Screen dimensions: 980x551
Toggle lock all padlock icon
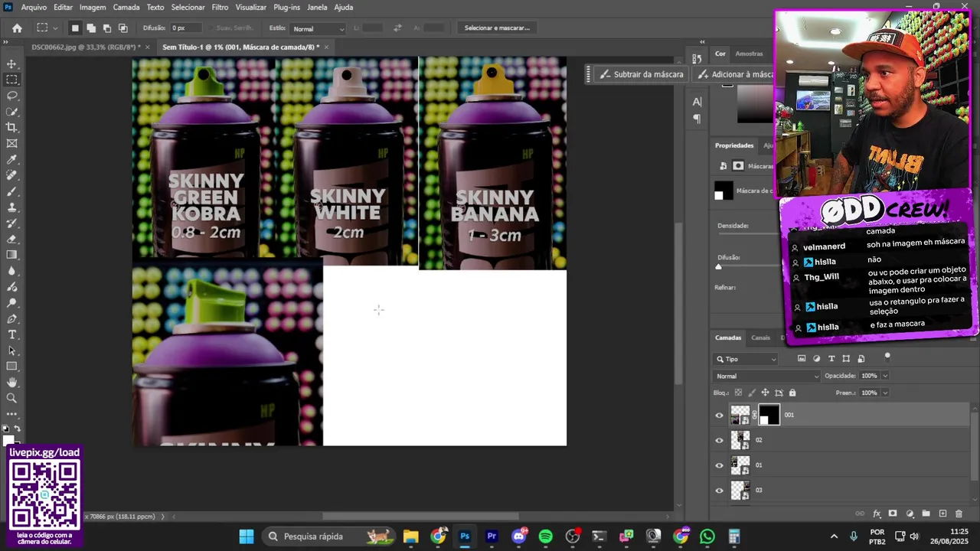pos(792,393)
